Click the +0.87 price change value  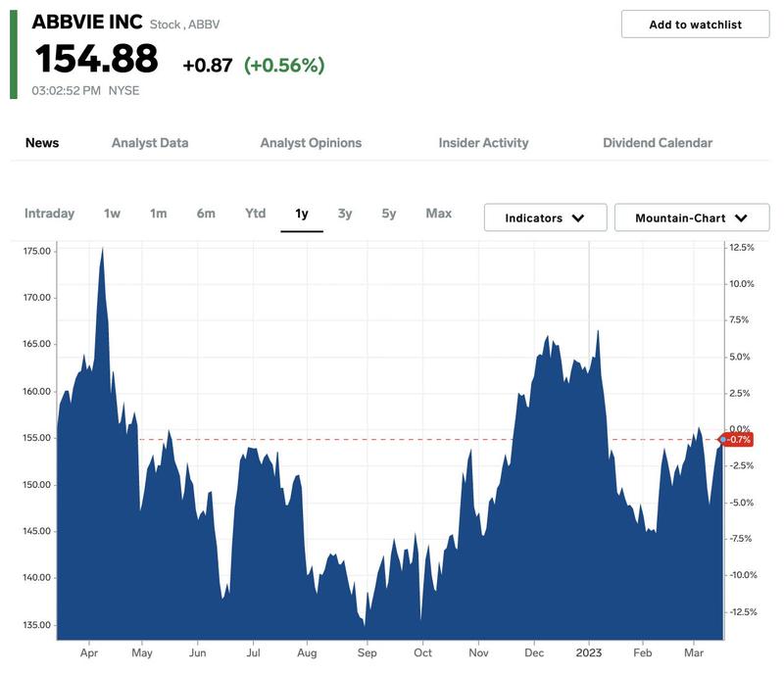point(208,66)
